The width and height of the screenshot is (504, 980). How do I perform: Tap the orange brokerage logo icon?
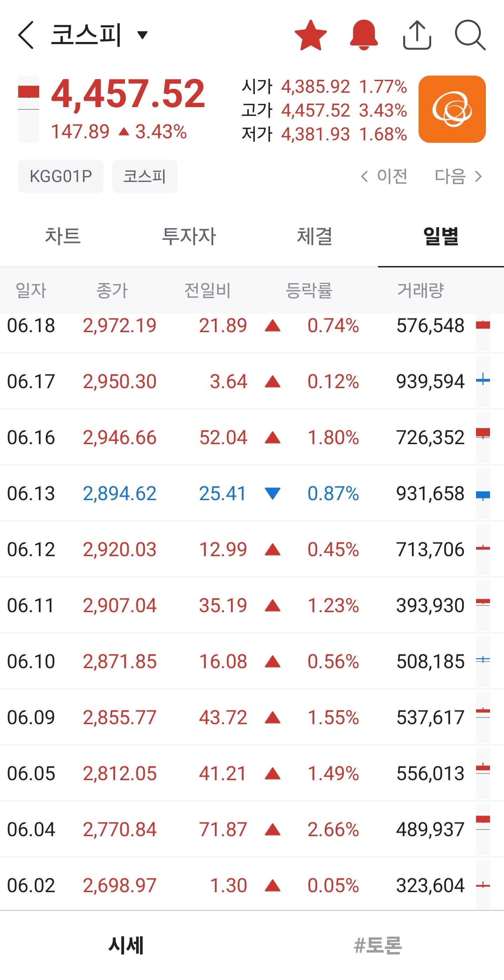(x=452, y=109)
